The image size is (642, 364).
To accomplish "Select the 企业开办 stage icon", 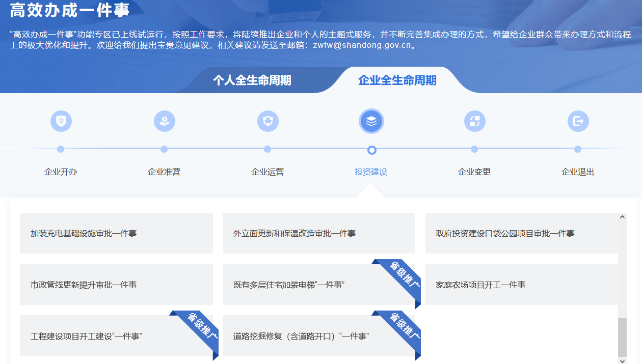I will point(61,121).
